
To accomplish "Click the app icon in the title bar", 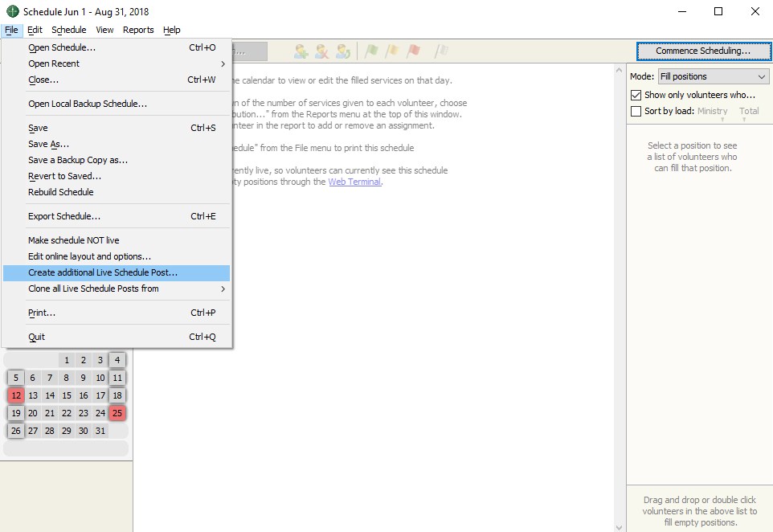I will (13, 12).
